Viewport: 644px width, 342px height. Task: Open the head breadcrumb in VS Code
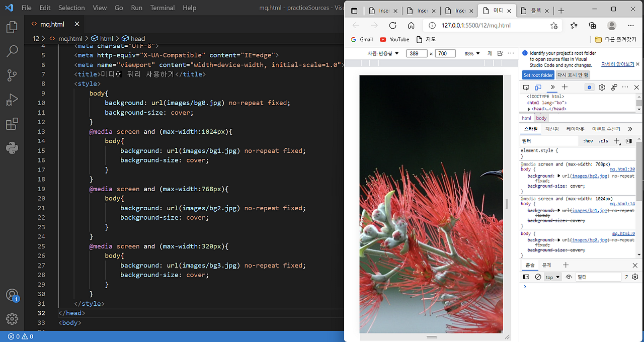tap(133, 38)
